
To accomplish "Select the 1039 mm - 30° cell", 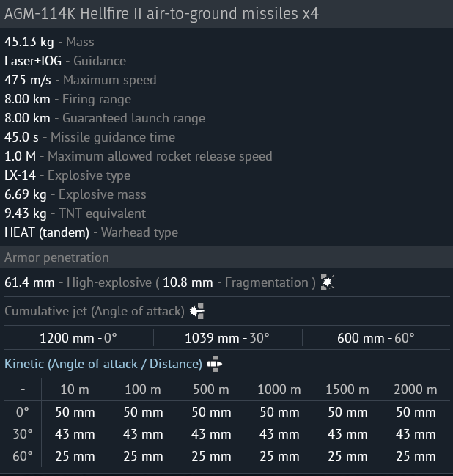I will click(x=227, y=338).
